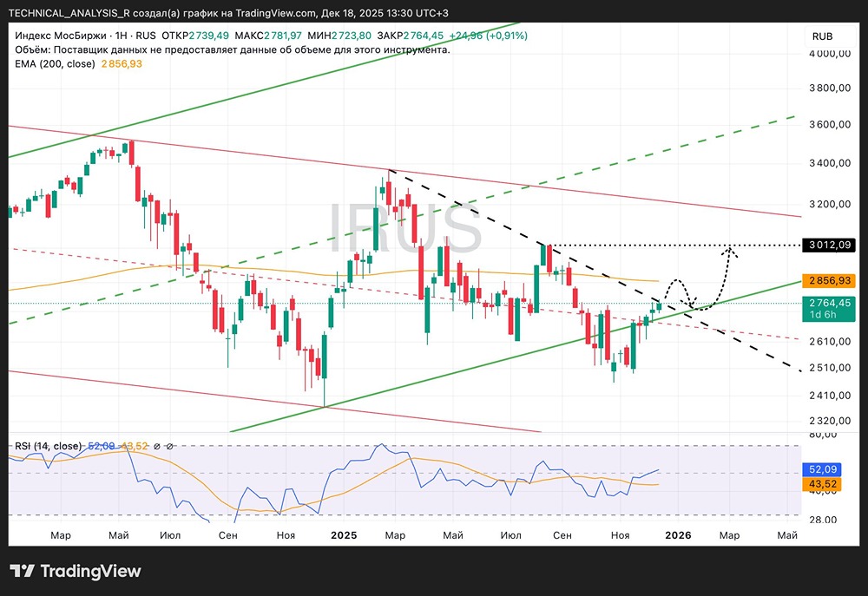Click the 2510,00 price axis tick
Viewport: 868px width, 596px height.
tap(829, 368)
